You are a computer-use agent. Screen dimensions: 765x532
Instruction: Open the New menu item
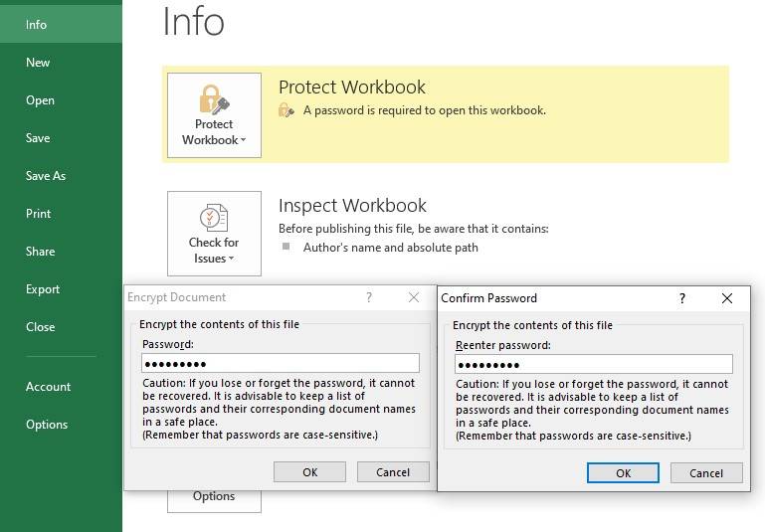pyautogui.click(x=38, y=63)
